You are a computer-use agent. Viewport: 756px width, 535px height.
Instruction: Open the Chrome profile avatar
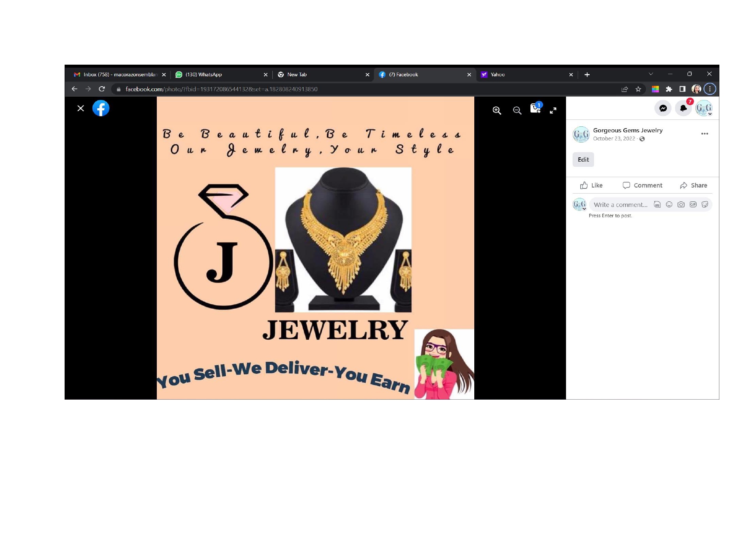point(696,89)
